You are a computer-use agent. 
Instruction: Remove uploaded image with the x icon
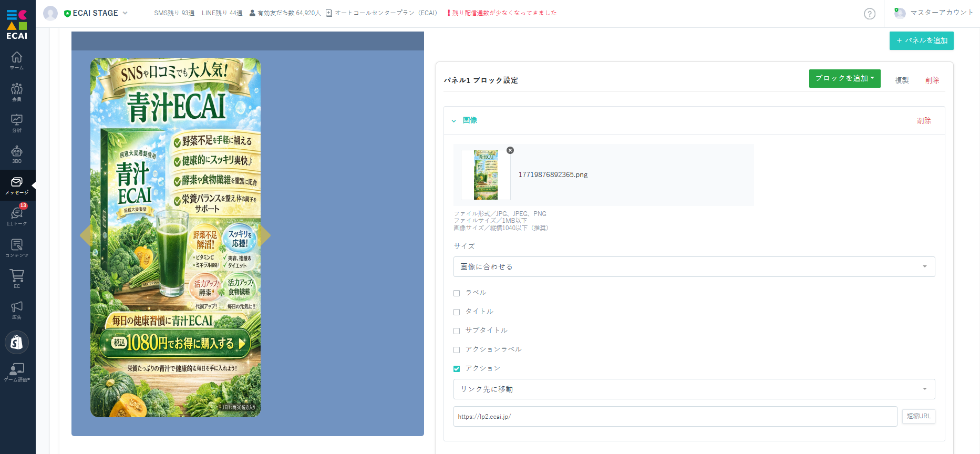tap(510, 150)
